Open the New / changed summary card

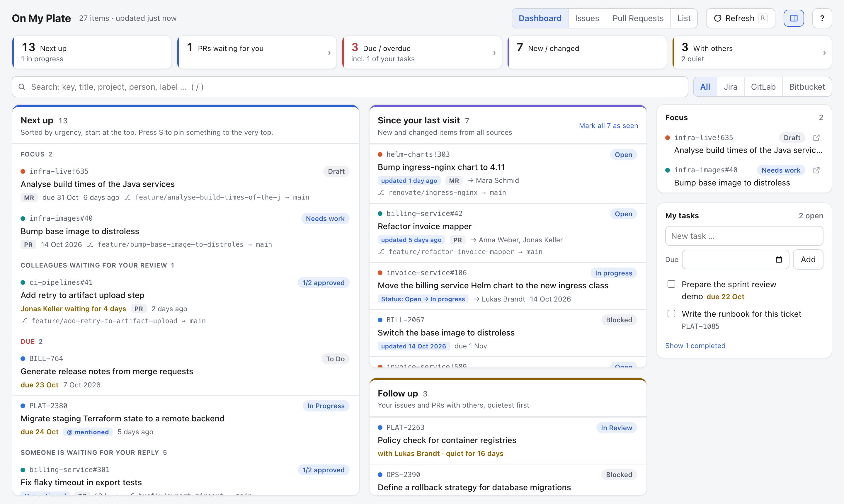click(587, 53)
